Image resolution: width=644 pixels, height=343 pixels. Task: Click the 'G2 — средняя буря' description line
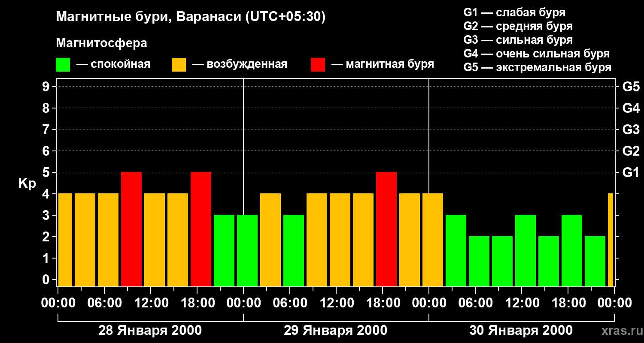518,26
